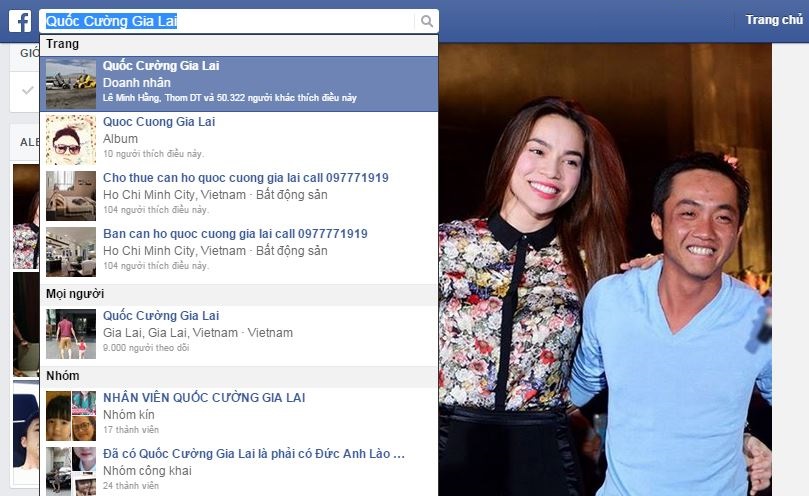Click the search magnifier icon
This screenshot has width=809, height=496.
[x=427, y=21]
